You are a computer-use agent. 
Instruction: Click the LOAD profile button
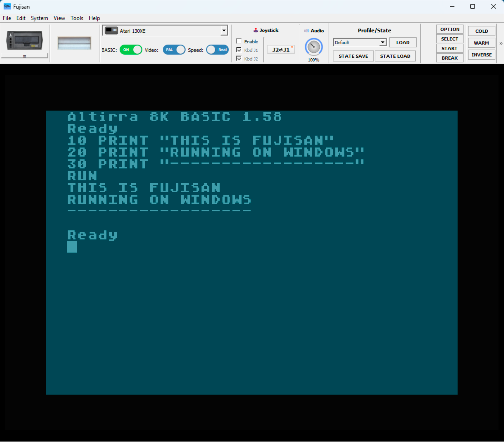403,42
